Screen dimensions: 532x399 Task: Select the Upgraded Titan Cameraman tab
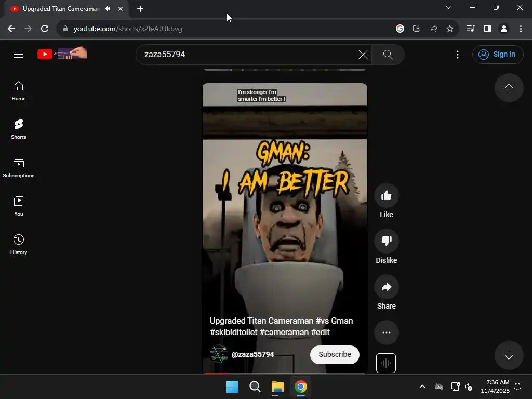(61, 9)
